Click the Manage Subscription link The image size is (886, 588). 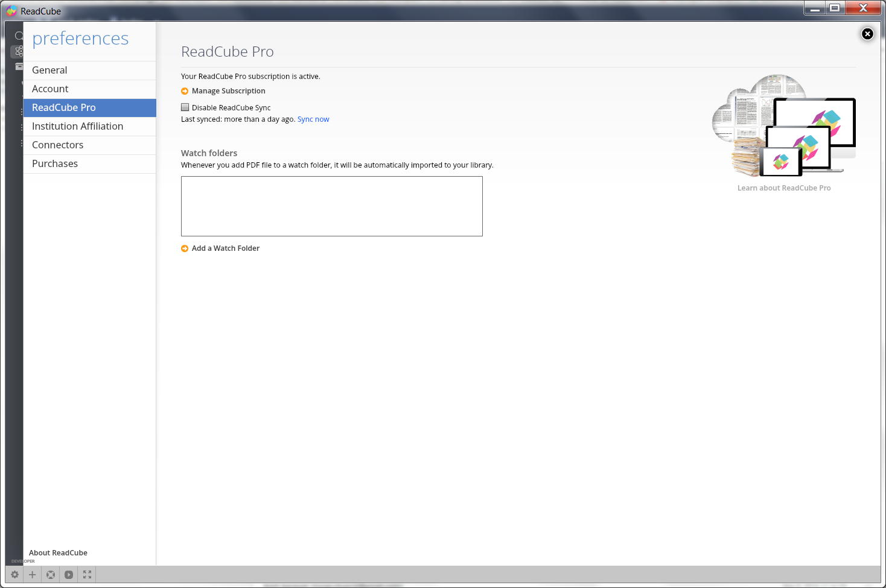click(x=228, y=91)
